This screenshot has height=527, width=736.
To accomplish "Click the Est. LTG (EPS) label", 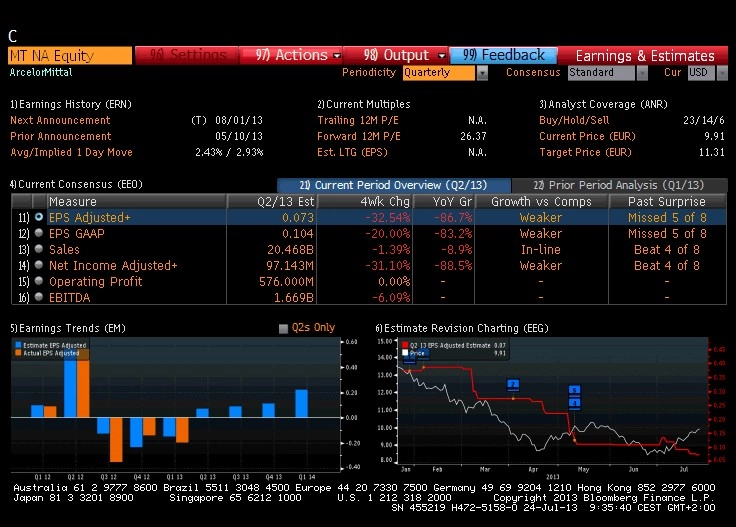I will click(352, 152).
